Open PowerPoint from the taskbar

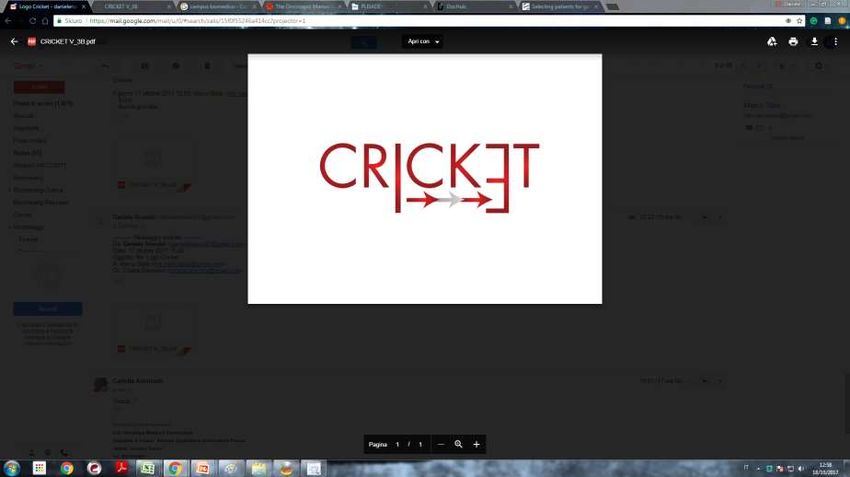tap(202, 468)
